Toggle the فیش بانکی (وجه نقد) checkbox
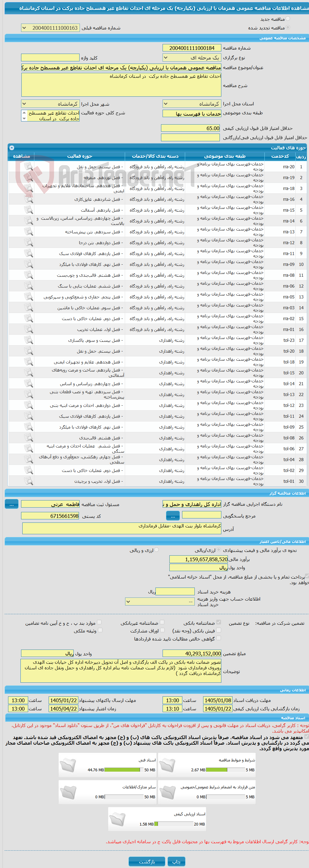The image size is (309, 868). point(219,630)
